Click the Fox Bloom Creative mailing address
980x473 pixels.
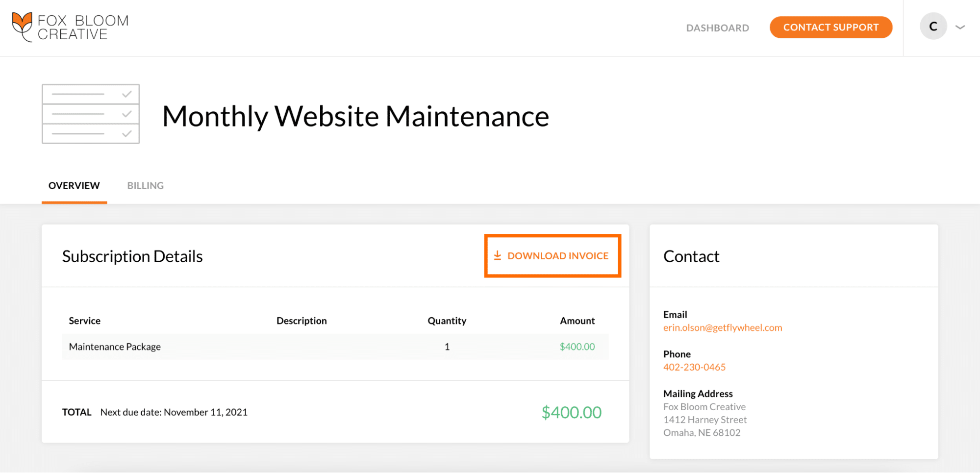(x=704, y=420)
